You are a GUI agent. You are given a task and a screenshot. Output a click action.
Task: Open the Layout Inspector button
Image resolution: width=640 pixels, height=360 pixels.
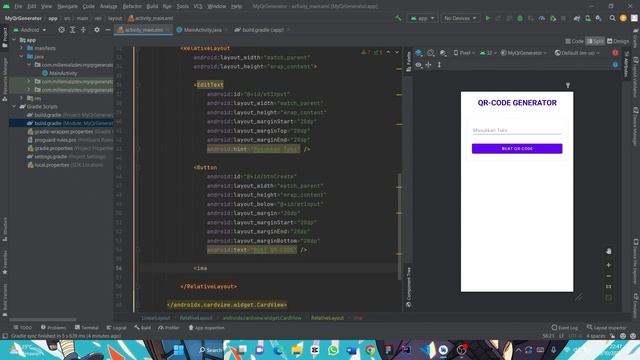(x=607, y=328)
